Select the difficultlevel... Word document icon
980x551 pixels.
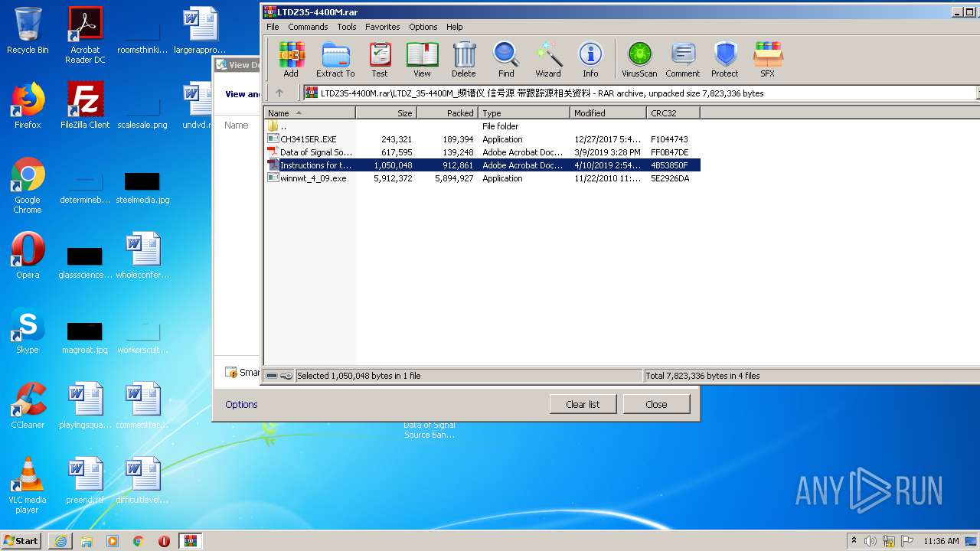(x=142, y=481)
